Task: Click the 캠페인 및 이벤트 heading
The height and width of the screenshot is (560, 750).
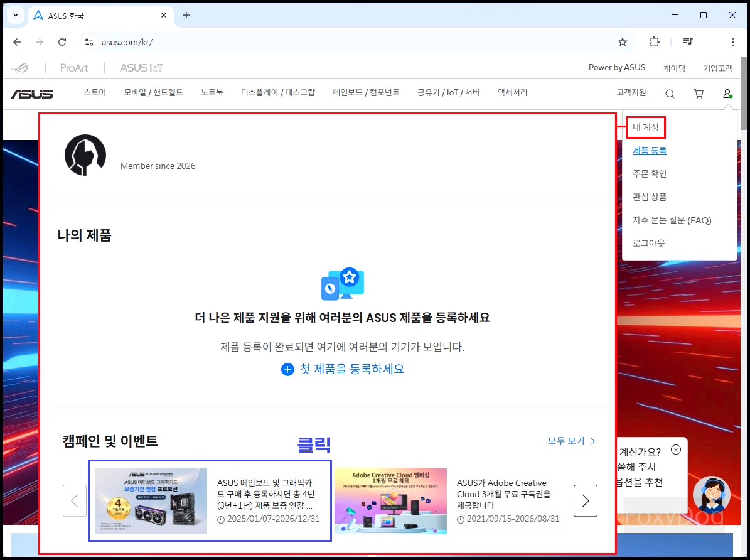Action: [110, 441]
